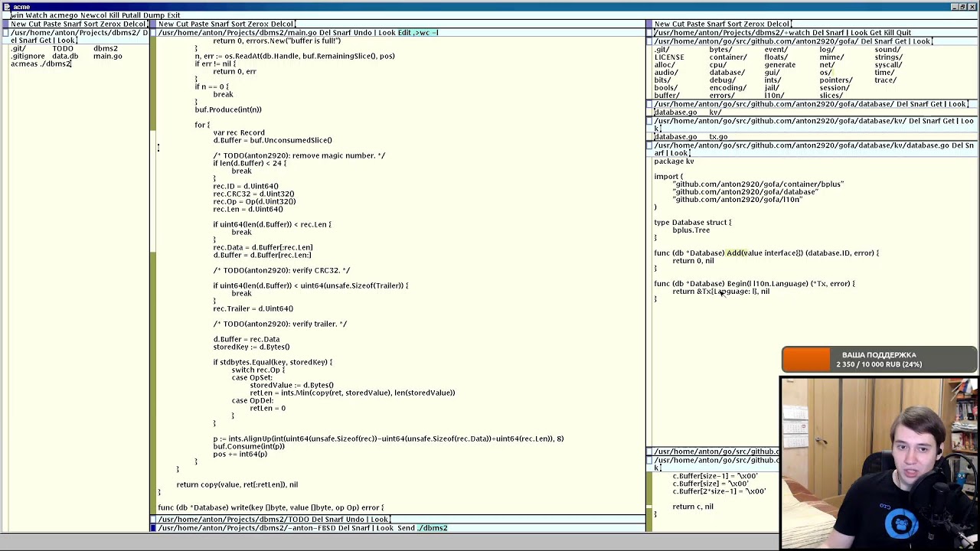Click acmego in the top tag
Viewport: 980px width, 551px height.
(x=64, y=15)
